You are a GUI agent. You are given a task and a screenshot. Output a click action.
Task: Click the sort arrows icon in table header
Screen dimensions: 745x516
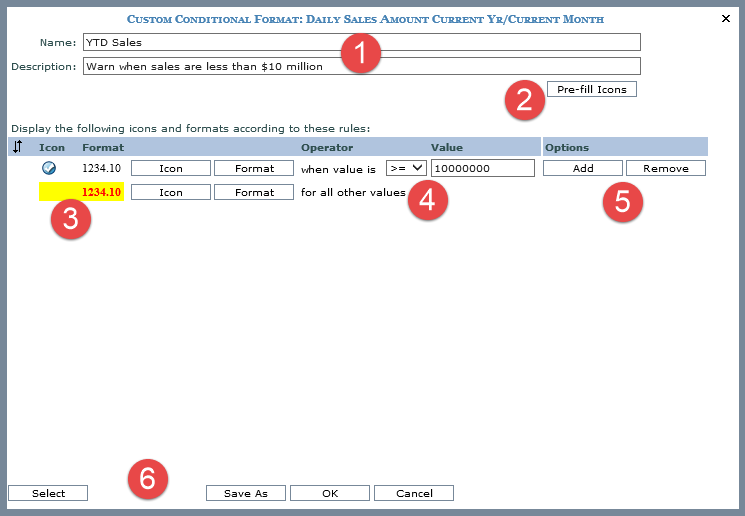[x=17, y=147]
